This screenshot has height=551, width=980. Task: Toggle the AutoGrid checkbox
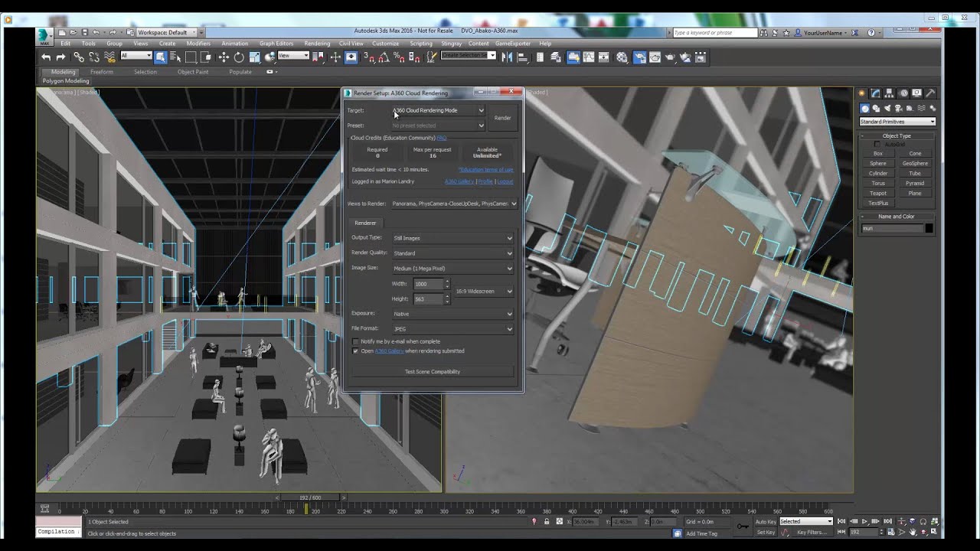877,144
